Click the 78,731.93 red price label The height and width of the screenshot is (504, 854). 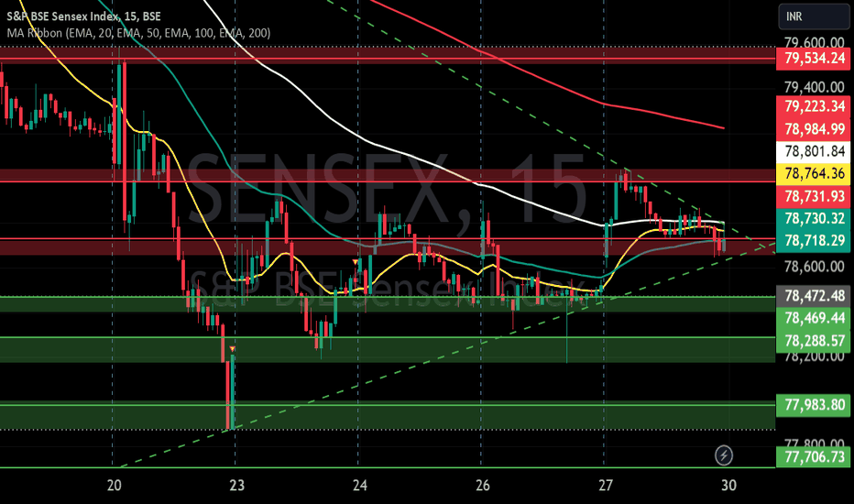pos(813,195)
